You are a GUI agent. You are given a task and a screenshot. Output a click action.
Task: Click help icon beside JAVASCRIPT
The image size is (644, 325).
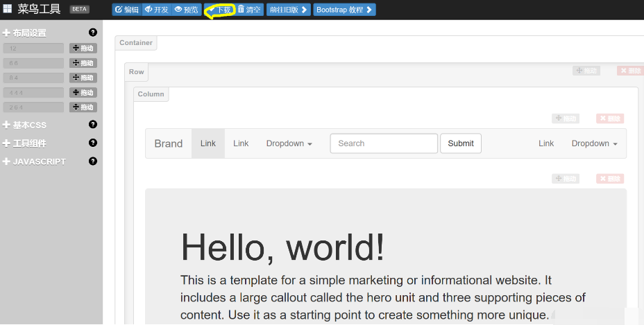click(93, 161)
